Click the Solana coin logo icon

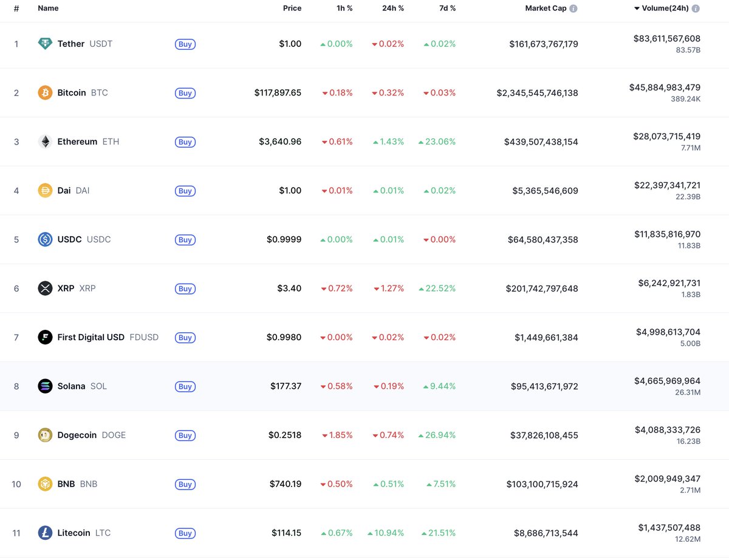click(45, 386)
